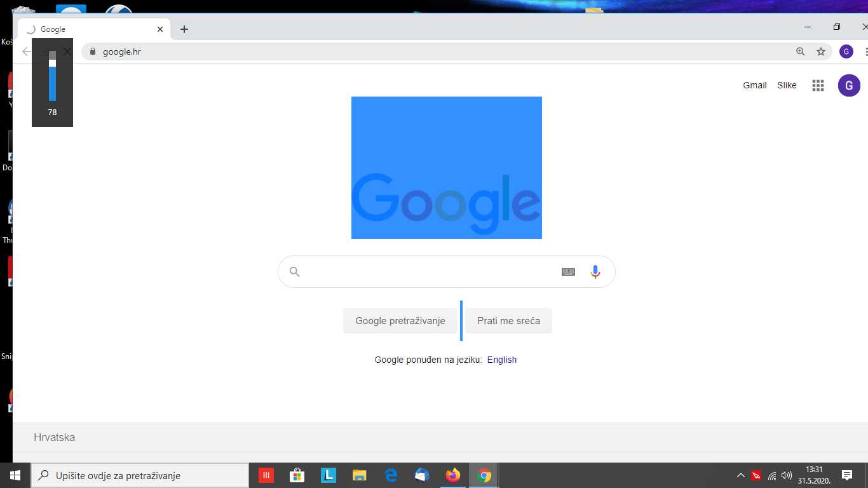Start voice search with microphone
The image size is (868, 488).
[595, 272]
